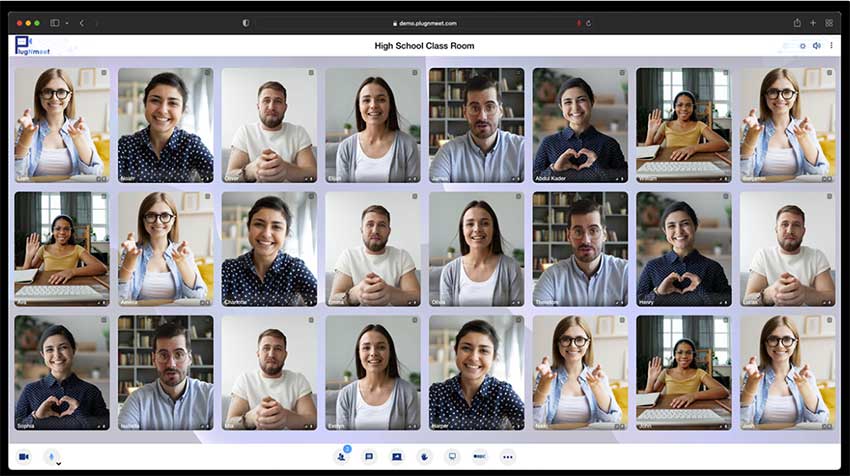Toggle the Safari sidebar button
Image resolution: width=850 pixels, height=476 pixels.
pos(55,23)
